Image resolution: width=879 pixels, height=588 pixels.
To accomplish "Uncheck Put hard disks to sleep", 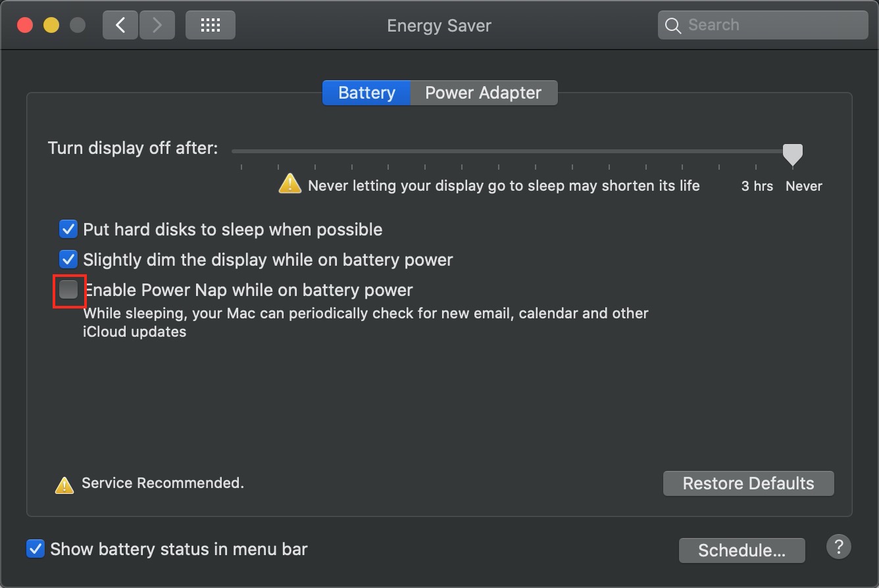I will coord(68,229).
